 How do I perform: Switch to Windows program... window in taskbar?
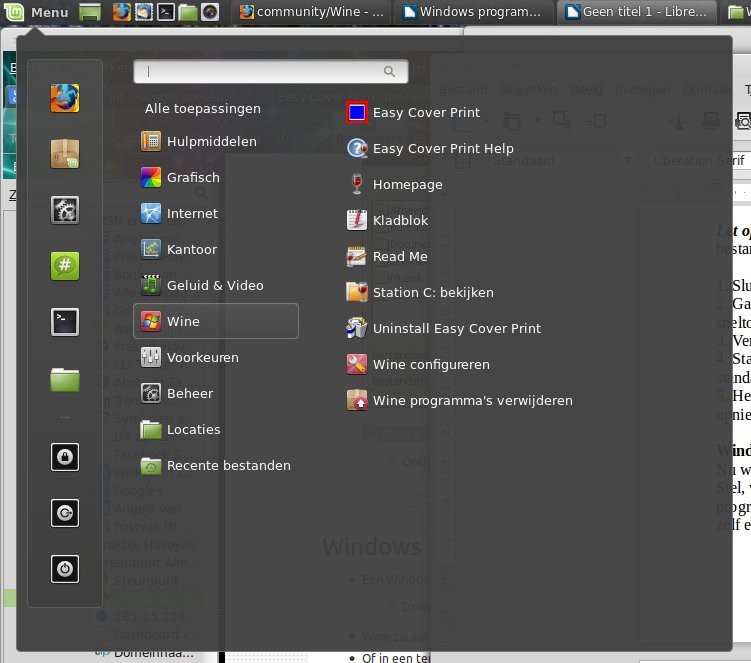tap(472, 12)
